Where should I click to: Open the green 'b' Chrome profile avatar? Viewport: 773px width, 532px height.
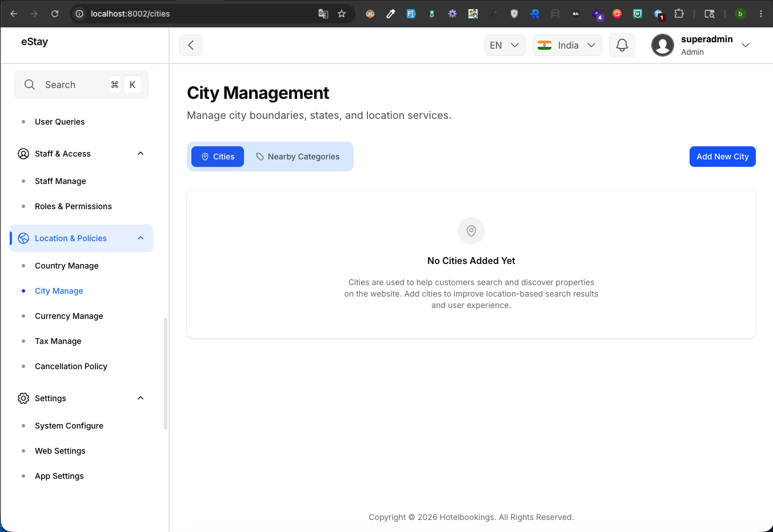pos(740,14)
